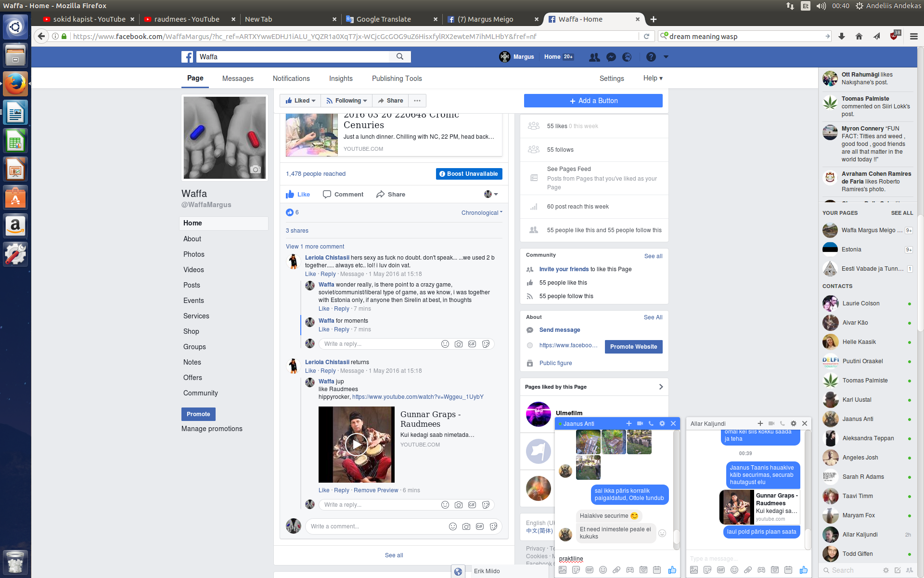Open settings gear in Jaanus Anti chat
Image resolution: width=924 pixels, height=578 pixels.
[662, 423]
